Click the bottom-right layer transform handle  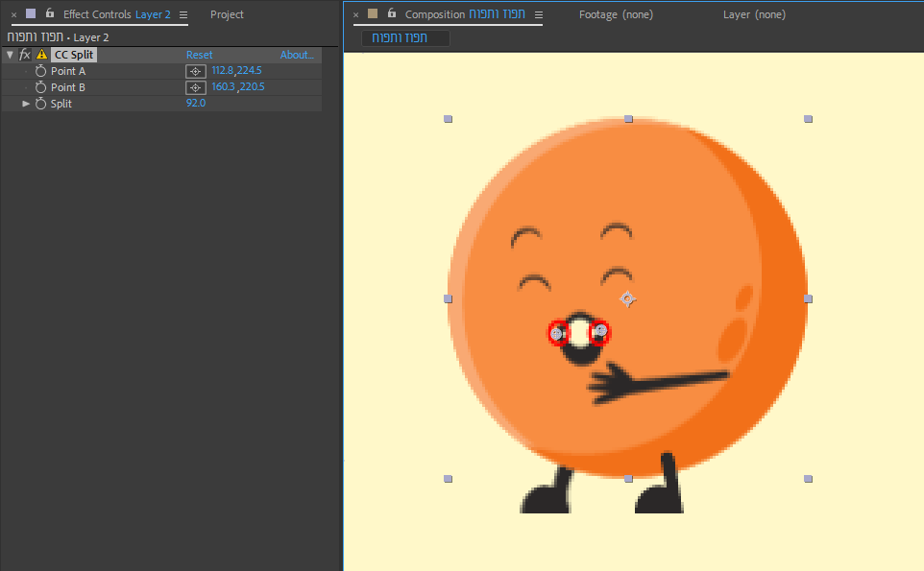pyautogui.click(x=808, y=479)
